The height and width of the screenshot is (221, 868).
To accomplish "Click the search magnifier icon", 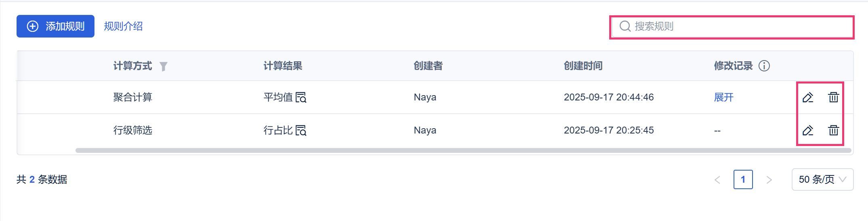I will click(625, 26).
